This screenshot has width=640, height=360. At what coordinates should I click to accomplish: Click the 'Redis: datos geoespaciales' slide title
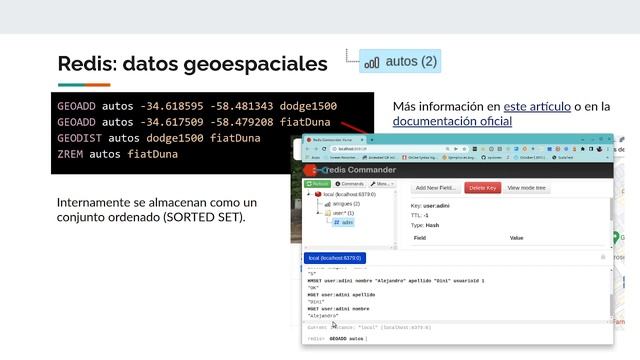[193, 64]
